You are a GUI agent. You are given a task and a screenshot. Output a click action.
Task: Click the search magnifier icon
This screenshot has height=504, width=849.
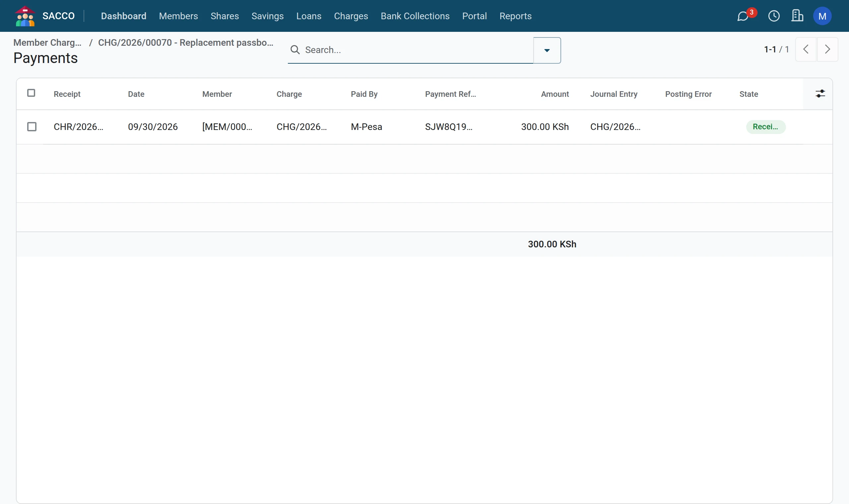pos(295,50)
